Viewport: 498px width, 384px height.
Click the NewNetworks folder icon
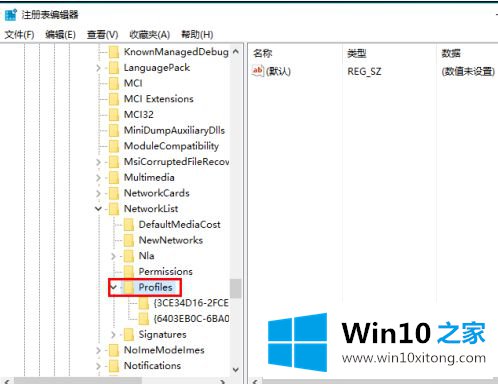129,240
